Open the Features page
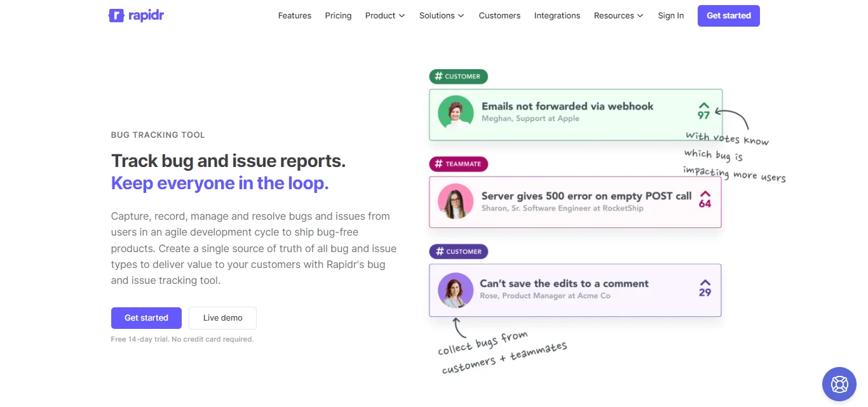The height and width of the screenshot is (407, 868). click(x=295, y=15)
